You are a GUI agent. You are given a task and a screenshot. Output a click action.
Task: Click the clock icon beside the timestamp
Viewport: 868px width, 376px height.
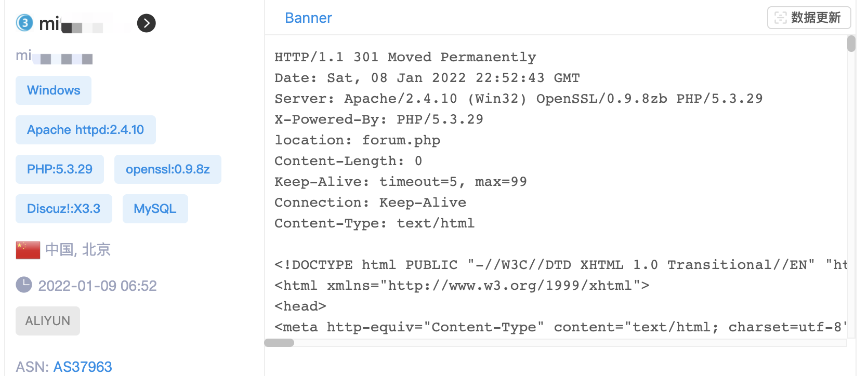pos(24,285)
